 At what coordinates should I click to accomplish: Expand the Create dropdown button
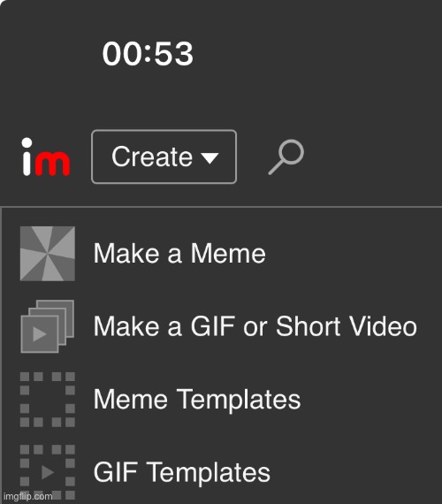[x=164, y=157]
